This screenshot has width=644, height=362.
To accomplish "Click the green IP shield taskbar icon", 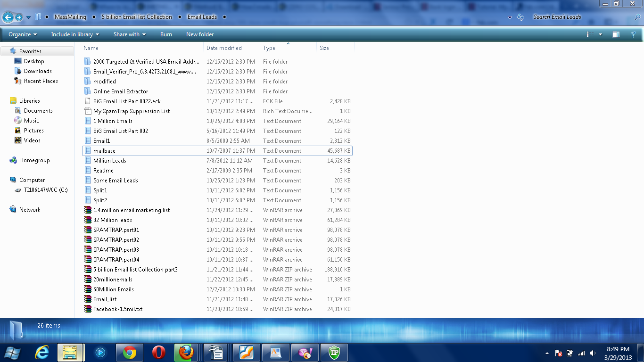I will [x=335, y=353].
